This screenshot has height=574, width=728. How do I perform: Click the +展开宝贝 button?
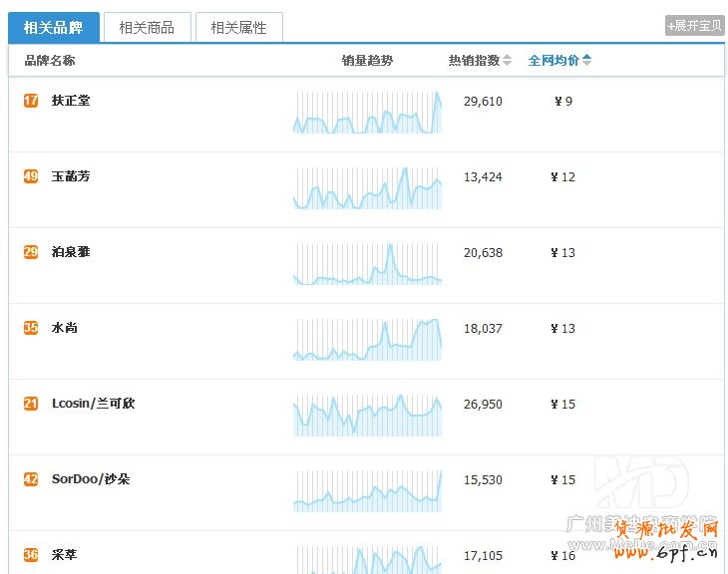point(694,26)
